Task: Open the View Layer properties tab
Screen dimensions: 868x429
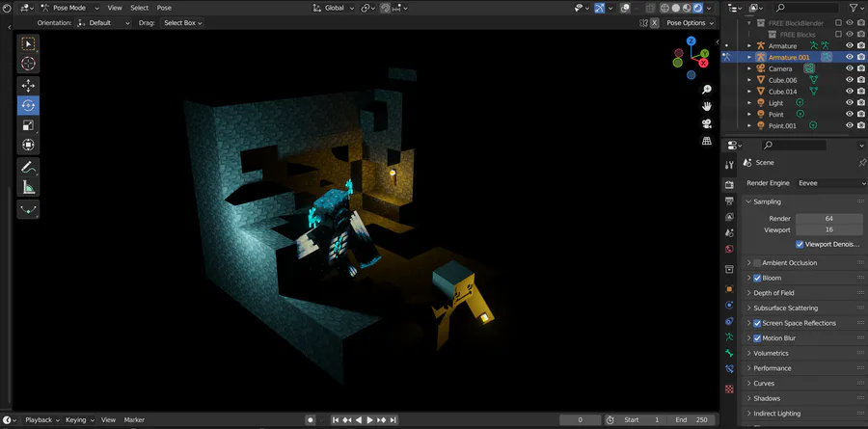Action: click(x=729, y=217)
